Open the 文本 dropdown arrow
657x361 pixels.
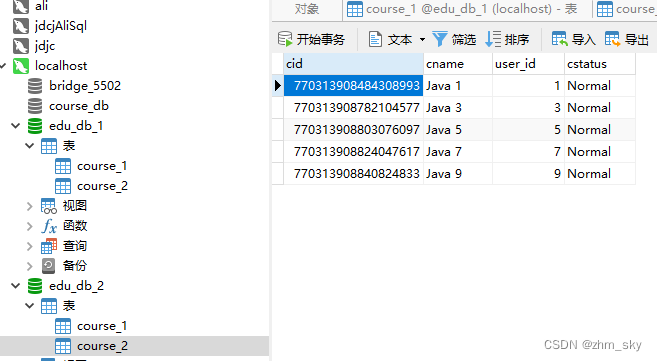click(422, 40)
